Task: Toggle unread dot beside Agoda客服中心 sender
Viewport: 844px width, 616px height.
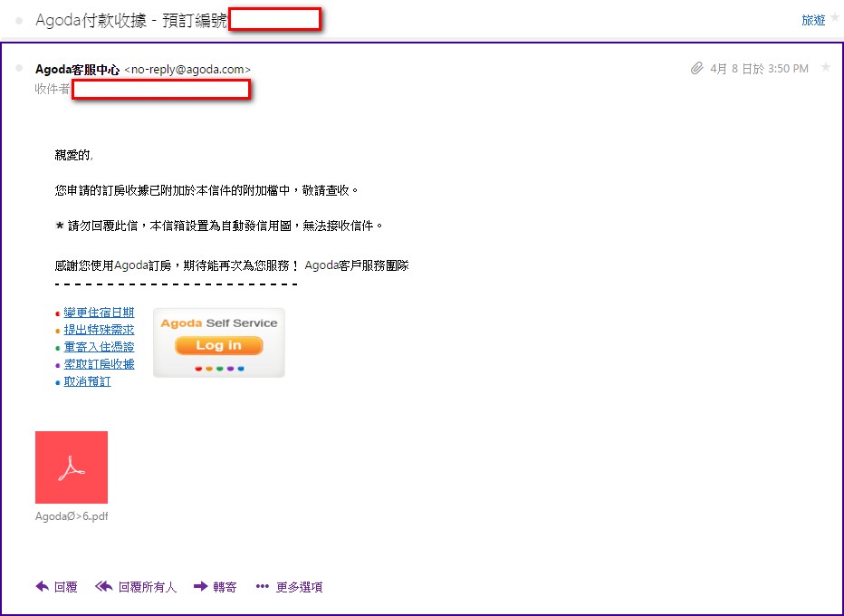Action: click(x=19, y=68)
